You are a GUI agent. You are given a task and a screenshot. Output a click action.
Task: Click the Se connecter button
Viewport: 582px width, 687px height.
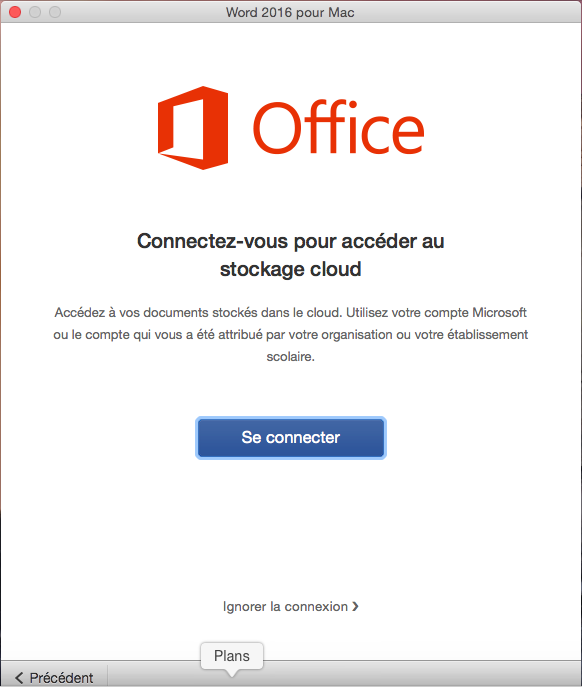291,438
